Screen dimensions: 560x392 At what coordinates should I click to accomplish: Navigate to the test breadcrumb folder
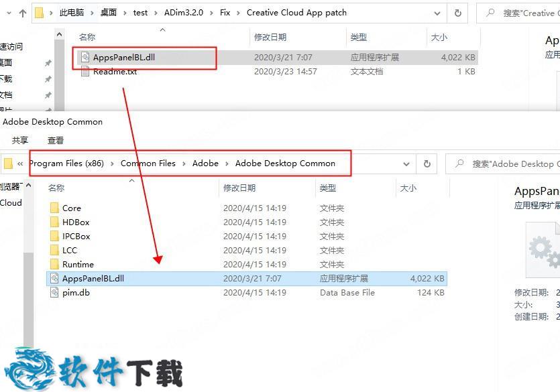pyautogui.click(x=140, y=13)
